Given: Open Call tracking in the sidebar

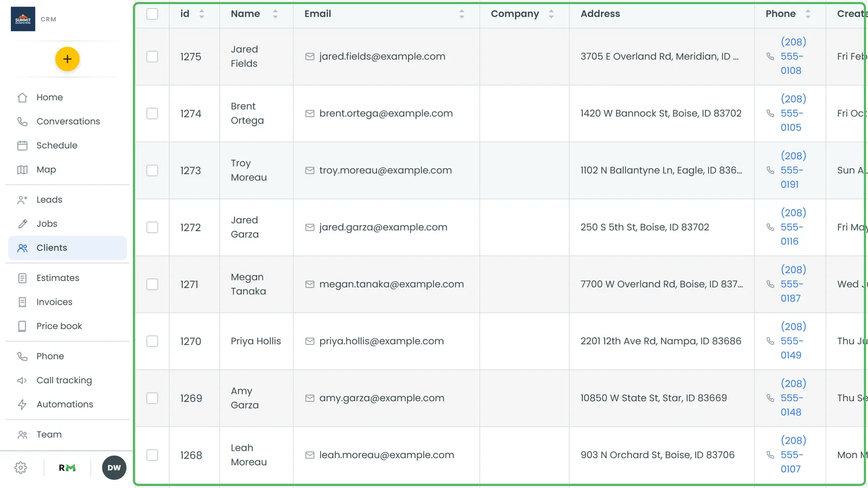Looking at the screenshot, I should point(67,381).
